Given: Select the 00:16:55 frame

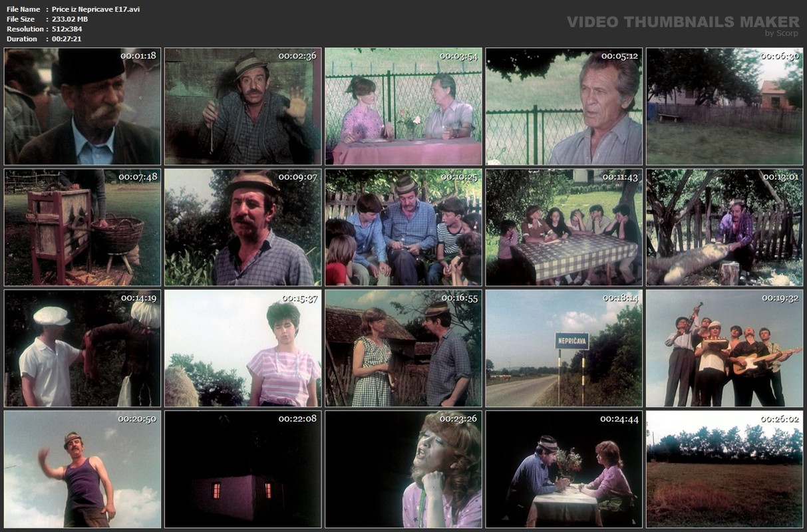Looking at the screenshot, I should pos(404,348).
